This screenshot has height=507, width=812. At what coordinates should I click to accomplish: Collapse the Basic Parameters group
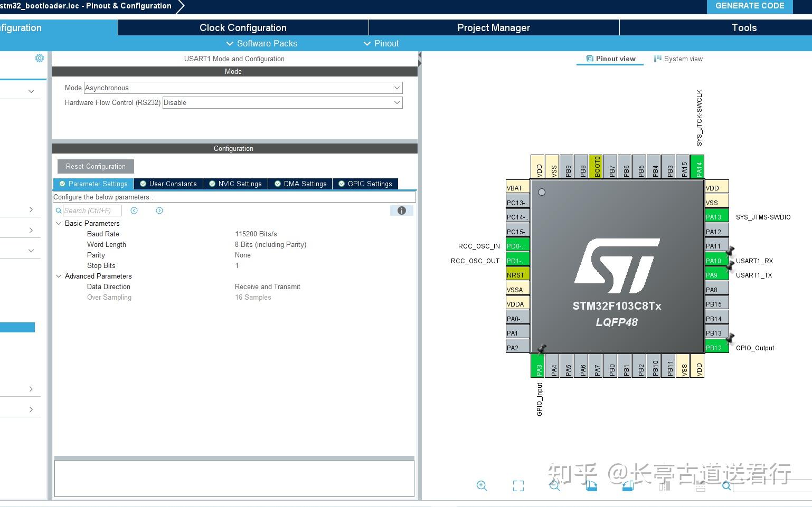point(59,223)
